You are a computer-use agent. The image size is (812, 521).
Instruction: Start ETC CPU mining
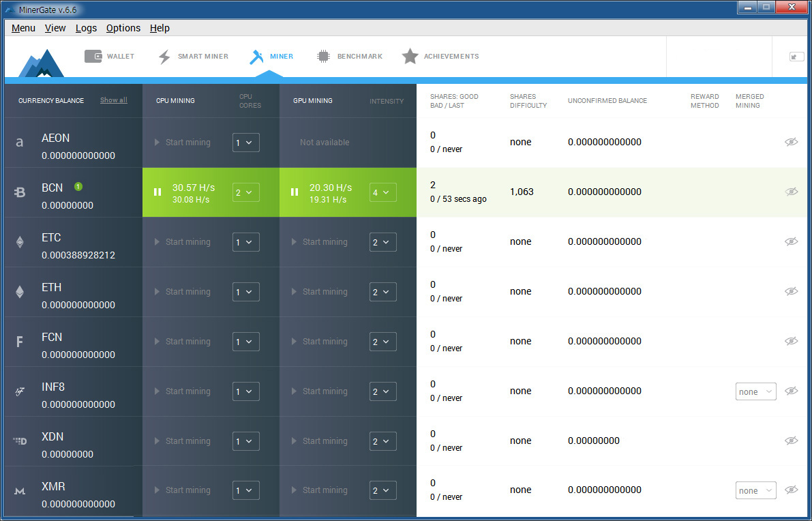[182, 242]
